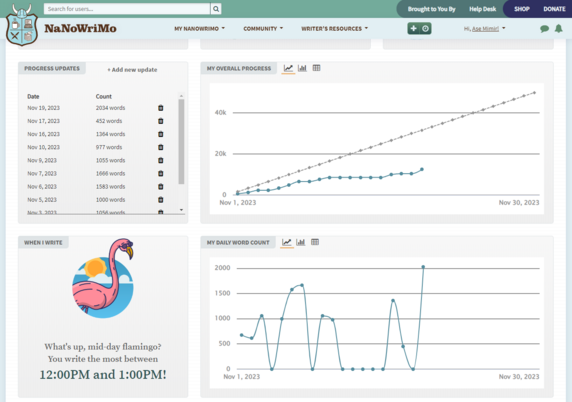Viewport: 572px width, 402px height.
Task: Select the My Overall Progress header
Action: [239, 68]
